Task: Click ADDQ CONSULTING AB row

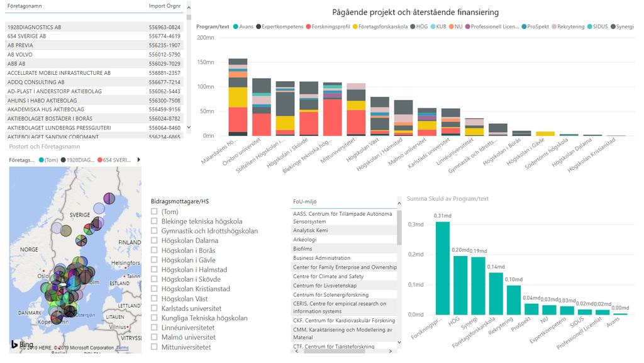Action: 94,82
